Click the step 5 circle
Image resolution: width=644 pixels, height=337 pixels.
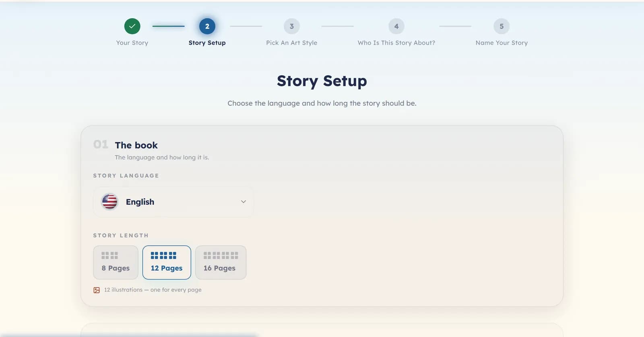[502, 26]
